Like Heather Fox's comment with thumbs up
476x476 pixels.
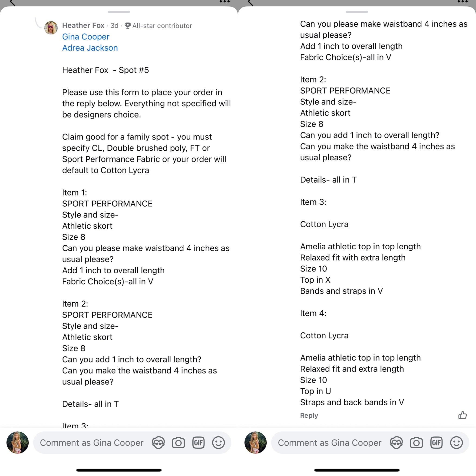(x=463, y=415)
